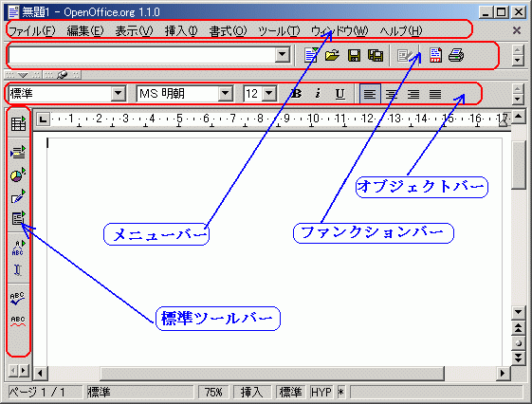Run spellcheck with ABC checkmark icon
The width and height of the screenshot is (532, 404).
[17, 299]
